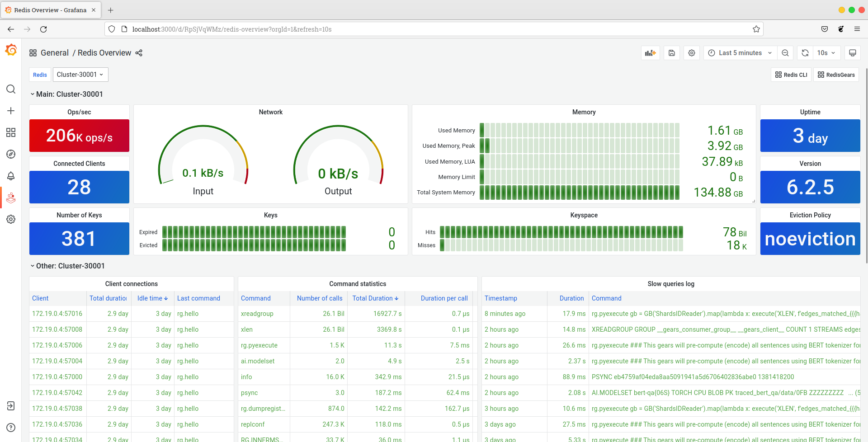Open the Network panel title menu
The width and height of the screenshot is (868, 442).
coord(270,112)
